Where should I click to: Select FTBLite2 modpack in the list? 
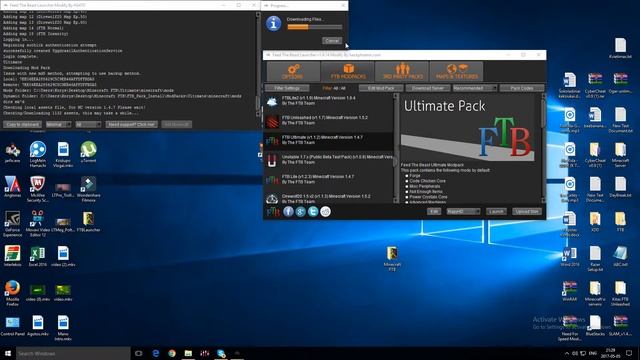point(329,101)
